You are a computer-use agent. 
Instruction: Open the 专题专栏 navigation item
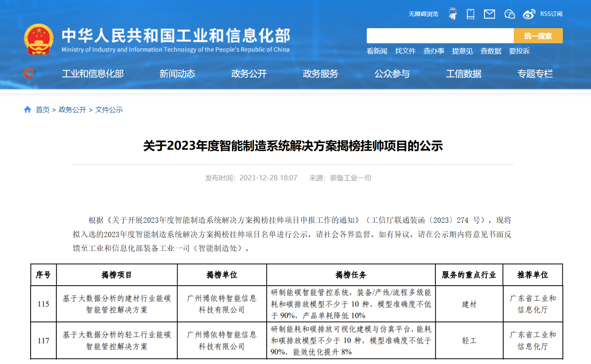coord(535,74)
